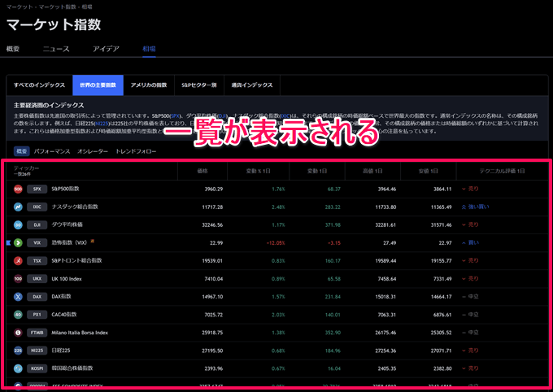Sort by 変動 % 1日 column header

pyautogui.click(x=258, y=171)
